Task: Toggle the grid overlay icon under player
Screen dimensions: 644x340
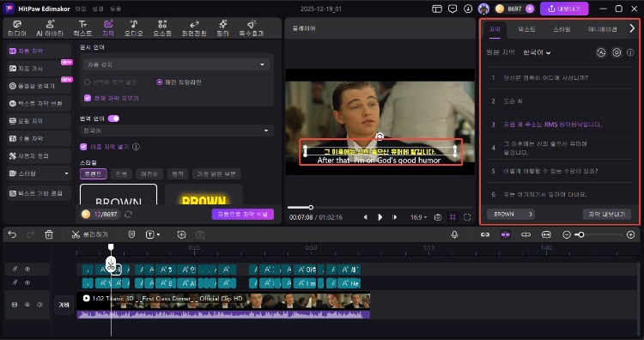Action: click(453, 217)
